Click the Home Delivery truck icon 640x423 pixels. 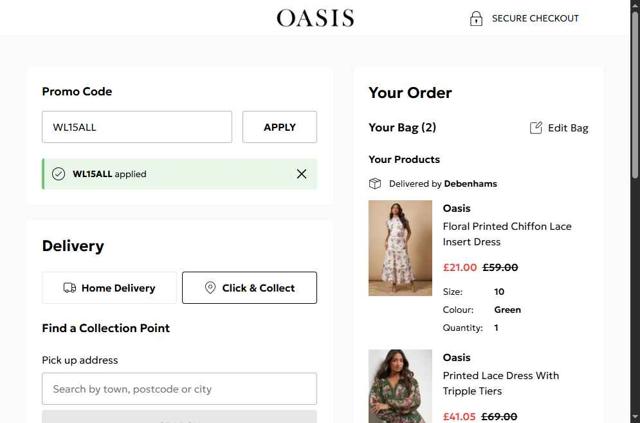(69, 288)
